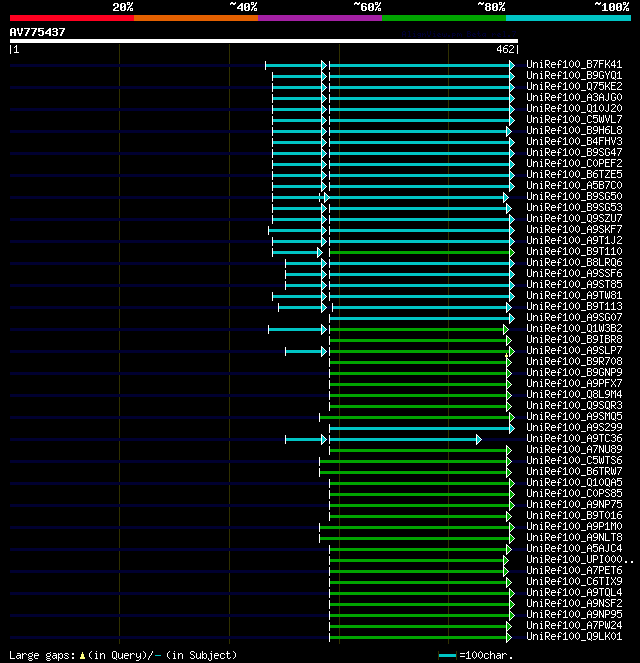Image resolution: width=640 pixels, height=663 pixels.
Task: Click the UniRef100_A9SG07 label
Action: [x=574, y=317]
